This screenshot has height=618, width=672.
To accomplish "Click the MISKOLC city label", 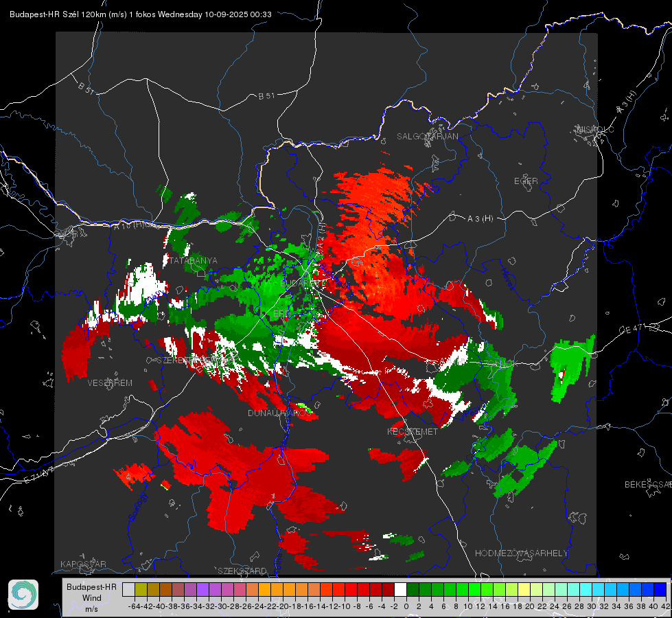I will (595, 129).
